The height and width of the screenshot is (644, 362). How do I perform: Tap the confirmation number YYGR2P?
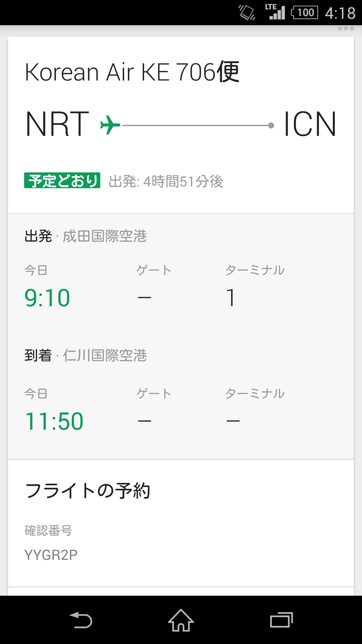pyautogui.click(x=51, y=555)
